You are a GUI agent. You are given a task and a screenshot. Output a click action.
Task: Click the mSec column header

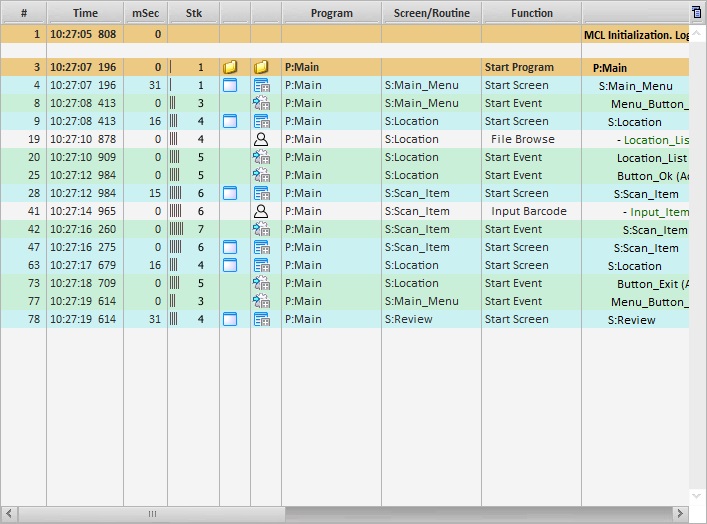tap(145, 13)
